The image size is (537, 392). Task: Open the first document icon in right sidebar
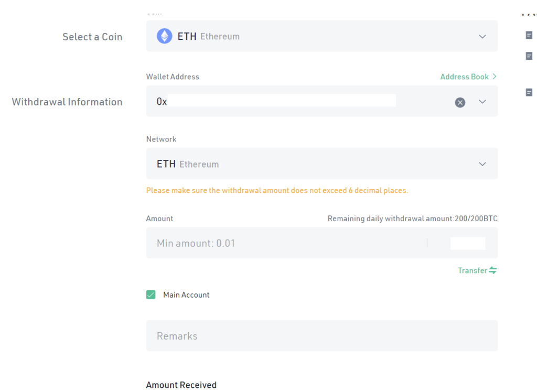point(529,35)
